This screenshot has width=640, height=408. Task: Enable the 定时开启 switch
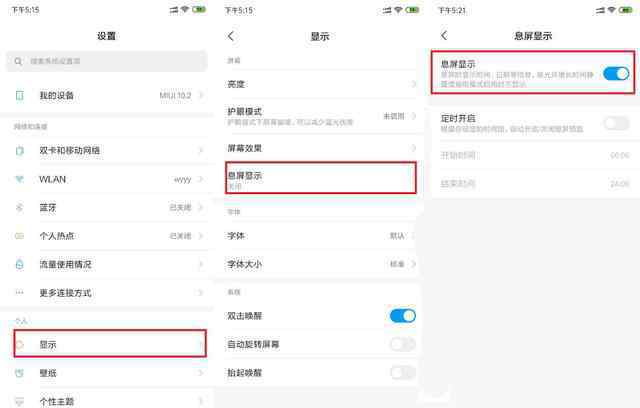(616, 123)
